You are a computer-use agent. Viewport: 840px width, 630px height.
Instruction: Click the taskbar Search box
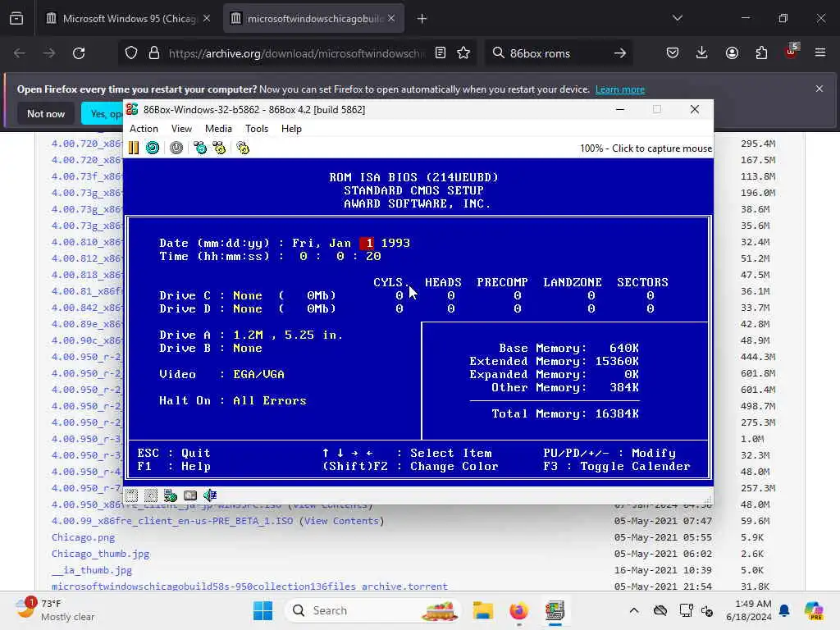tap(373, 610)
